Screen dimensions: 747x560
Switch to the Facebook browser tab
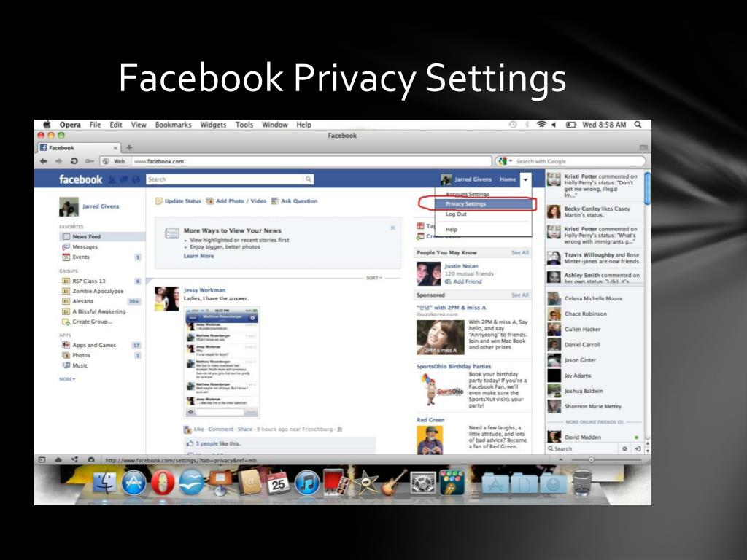pyautogui.click(x=79, y=147)
